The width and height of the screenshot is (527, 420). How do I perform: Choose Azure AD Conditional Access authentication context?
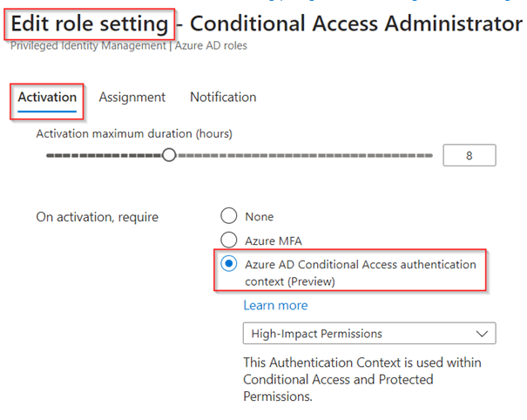click(229, 264)
